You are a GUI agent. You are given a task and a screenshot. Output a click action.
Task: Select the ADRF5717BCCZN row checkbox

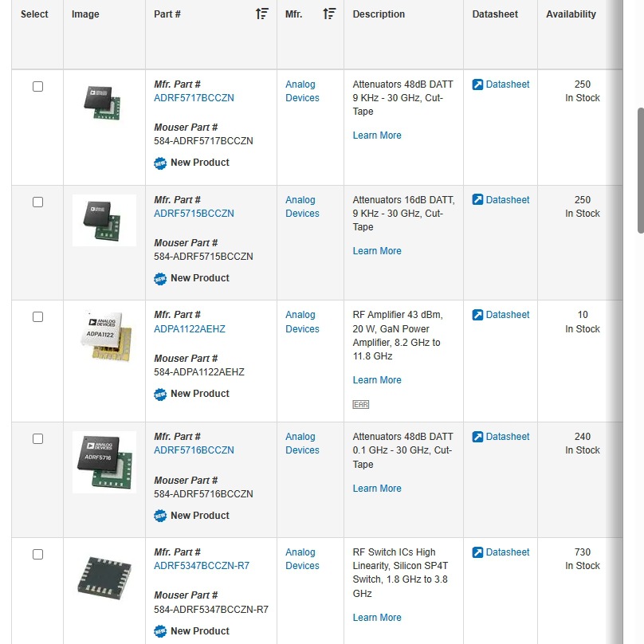tap(37, 87)
